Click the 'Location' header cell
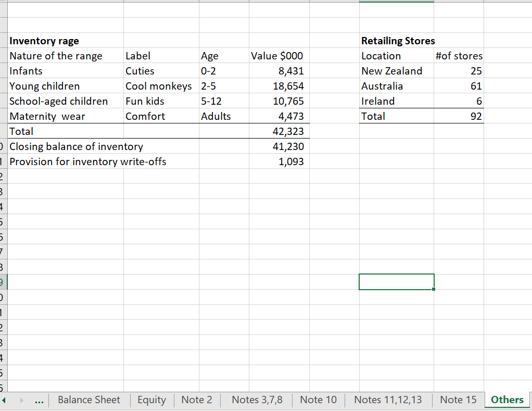532x411 pixels. (x=396, y=56)
